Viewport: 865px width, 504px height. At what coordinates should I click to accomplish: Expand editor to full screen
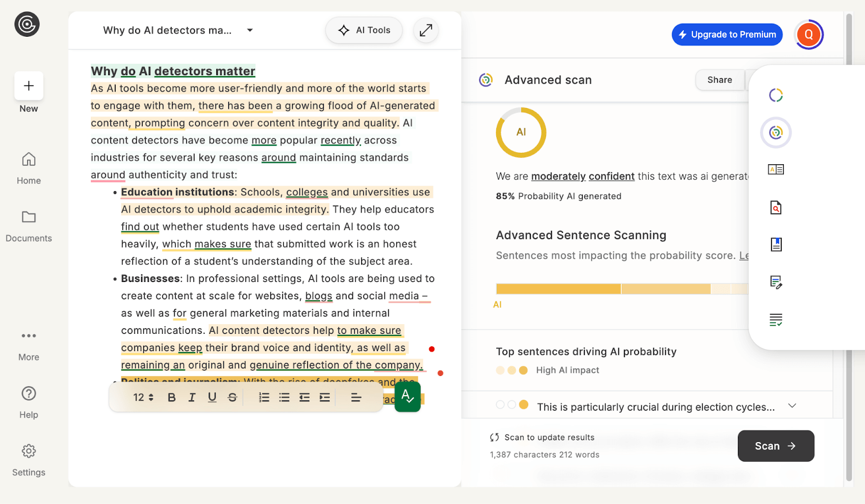426,30
